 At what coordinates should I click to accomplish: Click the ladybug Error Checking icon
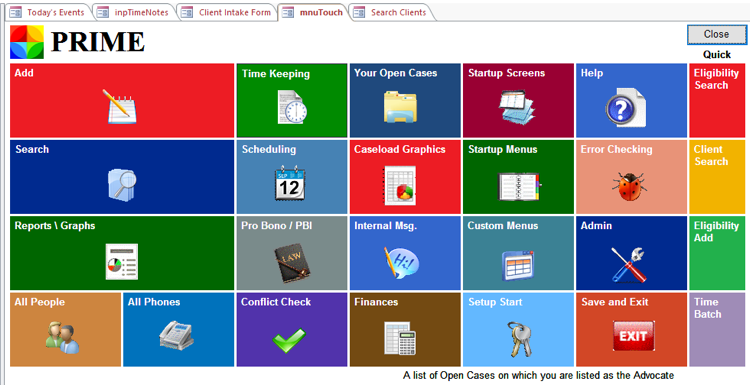pos(629,187)
